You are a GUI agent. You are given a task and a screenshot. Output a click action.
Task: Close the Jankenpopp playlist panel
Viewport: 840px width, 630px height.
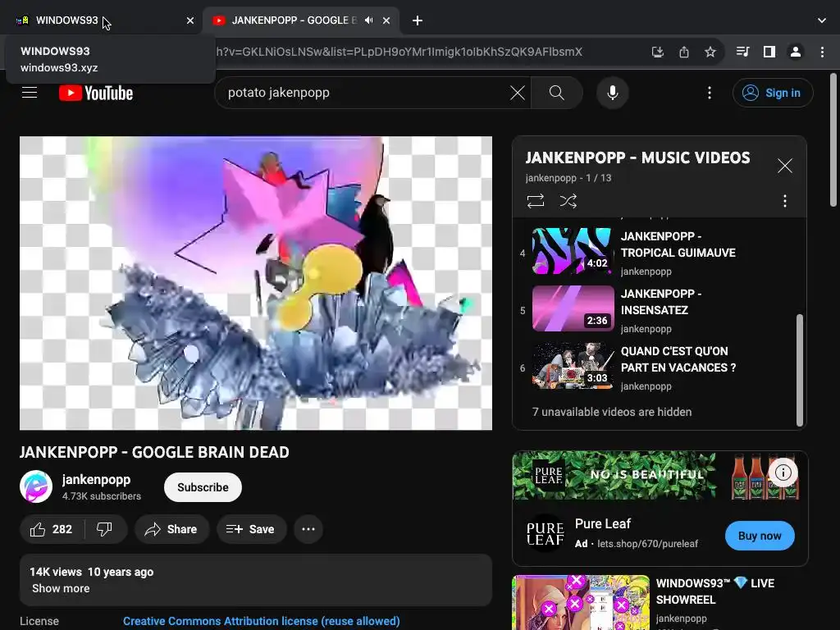785,166
